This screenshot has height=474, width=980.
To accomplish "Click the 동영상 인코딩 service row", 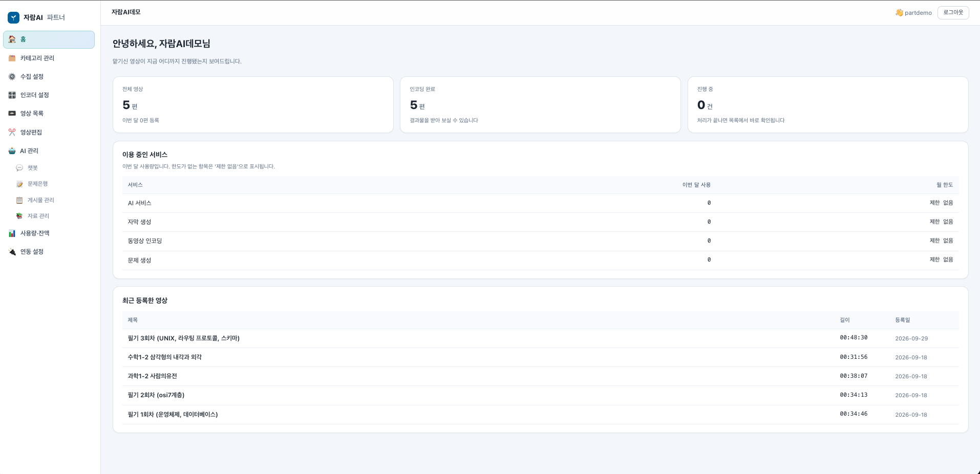I will coord(540,241).
